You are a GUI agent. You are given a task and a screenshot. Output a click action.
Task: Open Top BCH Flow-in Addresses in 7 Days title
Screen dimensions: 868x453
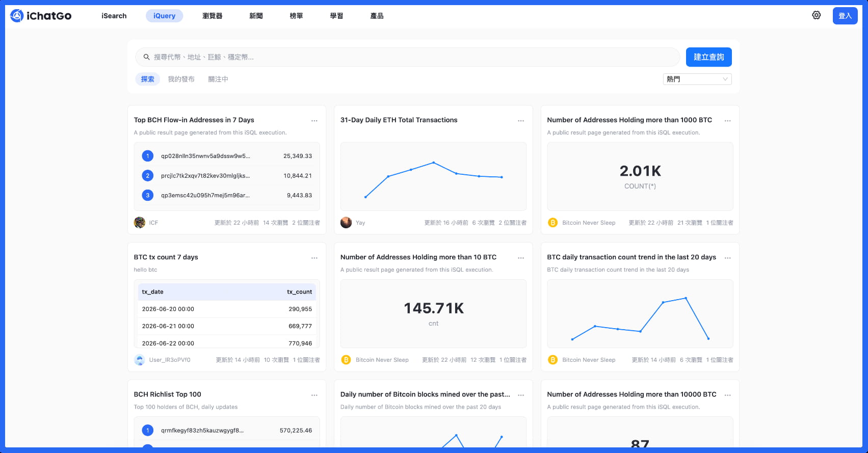194,120
